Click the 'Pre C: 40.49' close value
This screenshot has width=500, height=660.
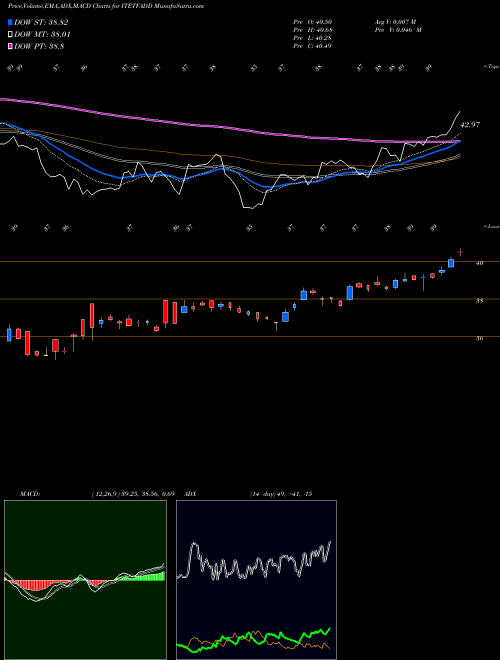pos(313,46)
